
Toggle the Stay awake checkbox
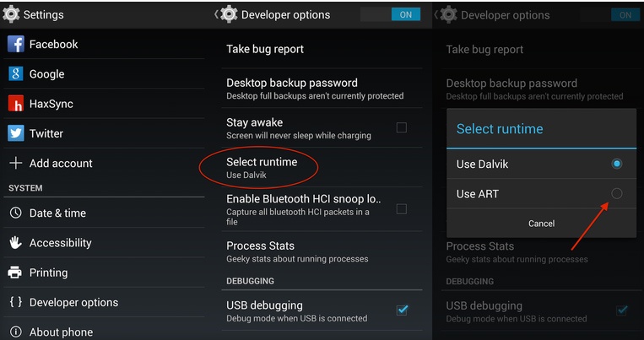(x=401, y=127)
